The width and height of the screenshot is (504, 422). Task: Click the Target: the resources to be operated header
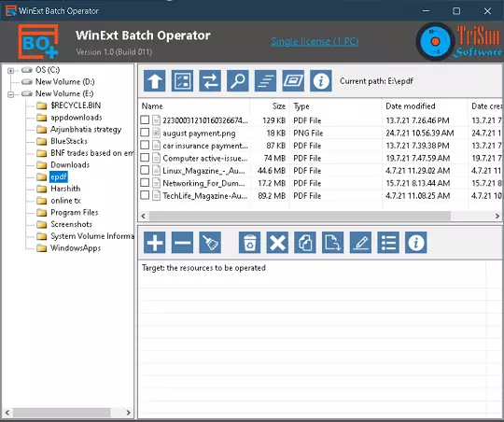point(203,268)
